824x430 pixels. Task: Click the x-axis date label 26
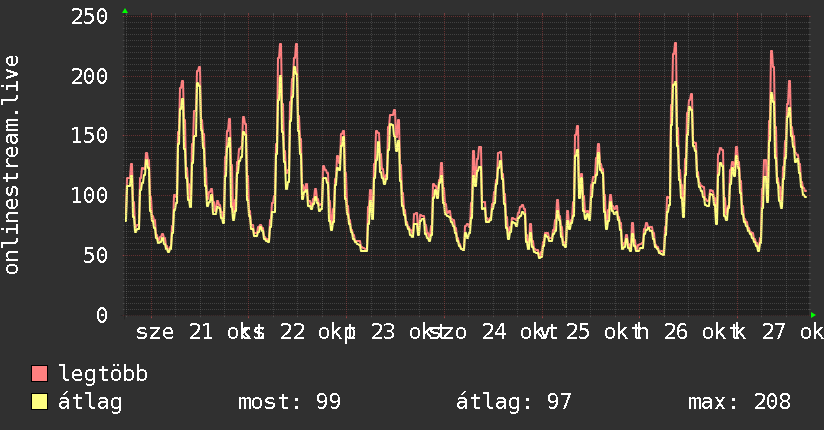675,332
